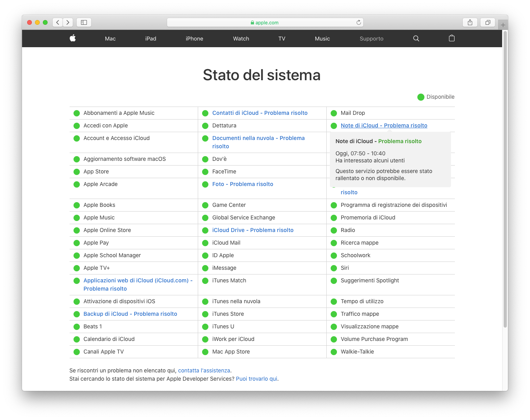Go back with the back arrow
Screen dimensions: 530x420
(58, 22)
